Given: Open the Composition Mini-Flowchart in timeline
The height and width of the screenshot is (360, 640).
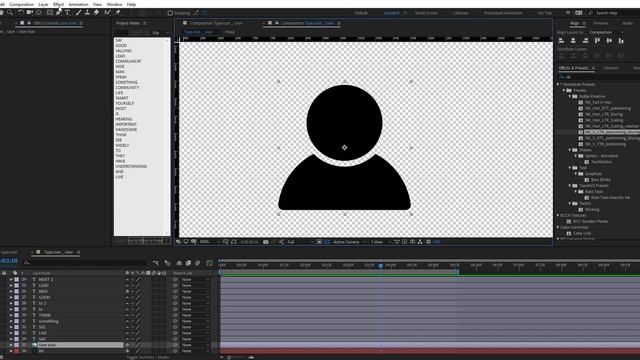Looking at the screenshot, I should click(156, 263).
